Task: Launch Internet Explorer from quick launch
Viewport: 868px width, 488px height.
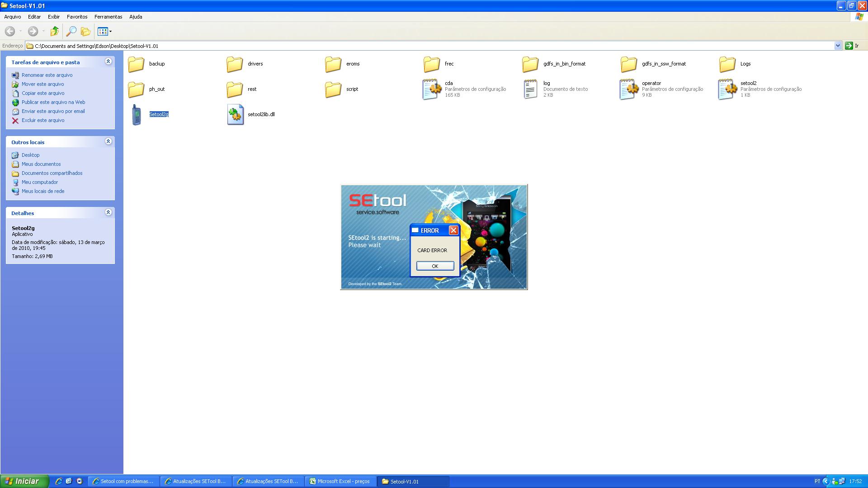Action: click(58, 481)
